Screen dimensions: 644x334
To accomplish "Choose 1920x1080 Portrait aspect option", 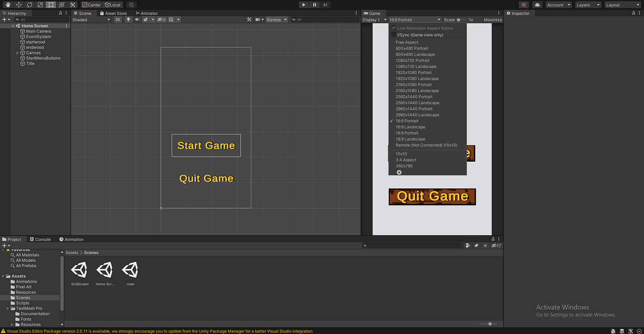I will (x=414, y=72).
